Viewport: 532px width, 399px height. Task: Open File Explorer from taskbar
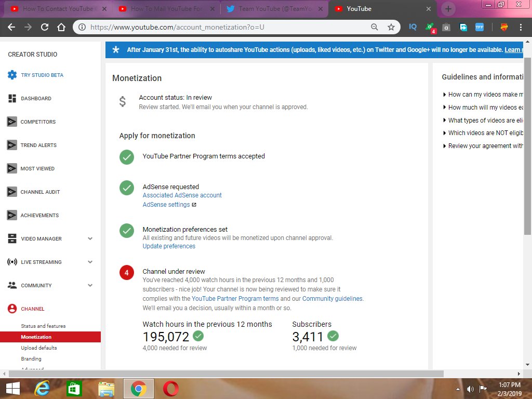pyautogui.click(x=106, y=389)
